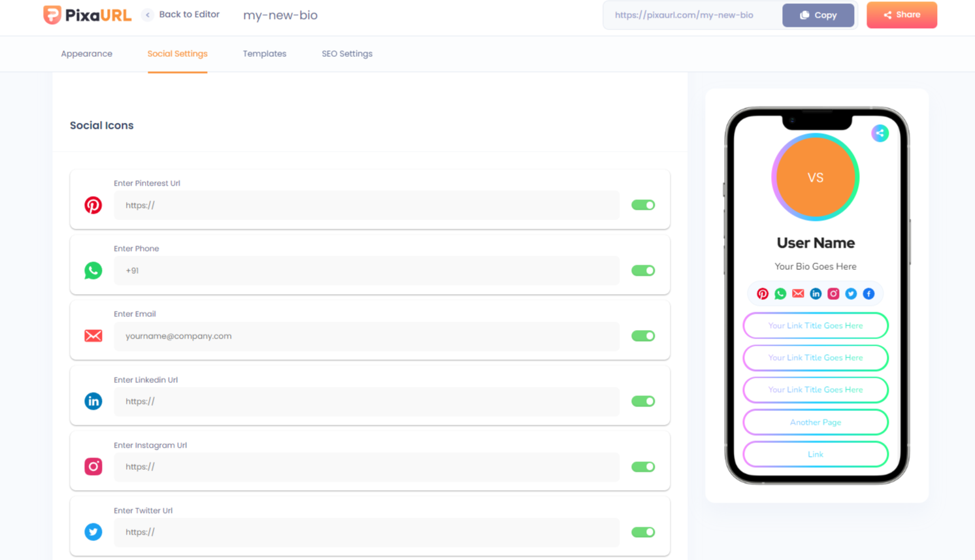This screenshot has width=975, height=560.
Task: Open the SEO Settings tab
Action: (346, 54)
